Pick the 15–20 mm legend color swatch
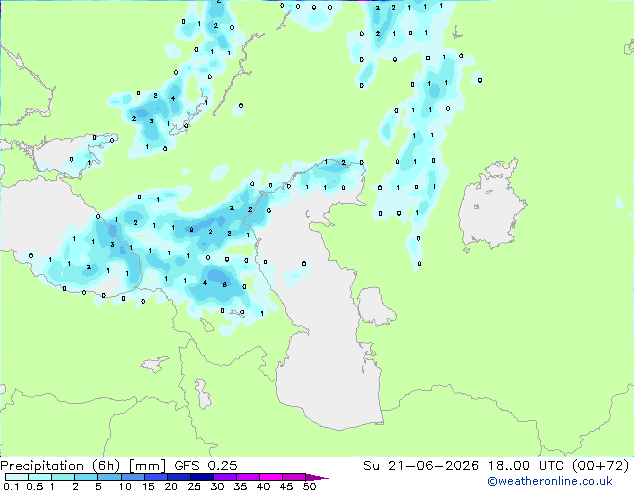The width and height of the screenshot is (634, 490). 155,477
